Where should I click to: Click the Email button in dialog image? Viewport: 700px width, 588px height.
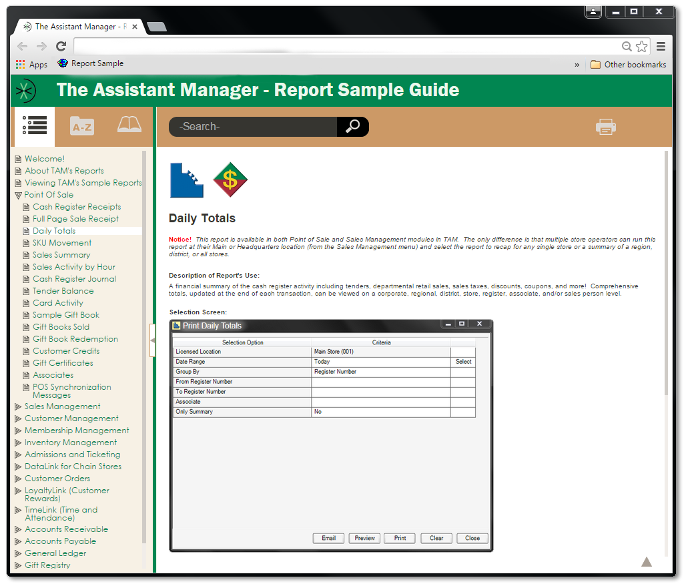pyautogui.click(x=328, y=539)
